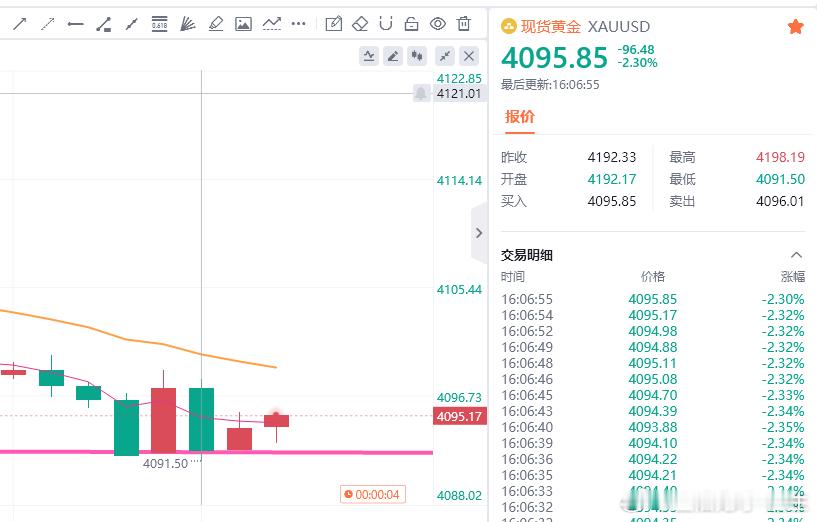Insert an image onto the chart

pyautogui.click(x=243, y=23)
